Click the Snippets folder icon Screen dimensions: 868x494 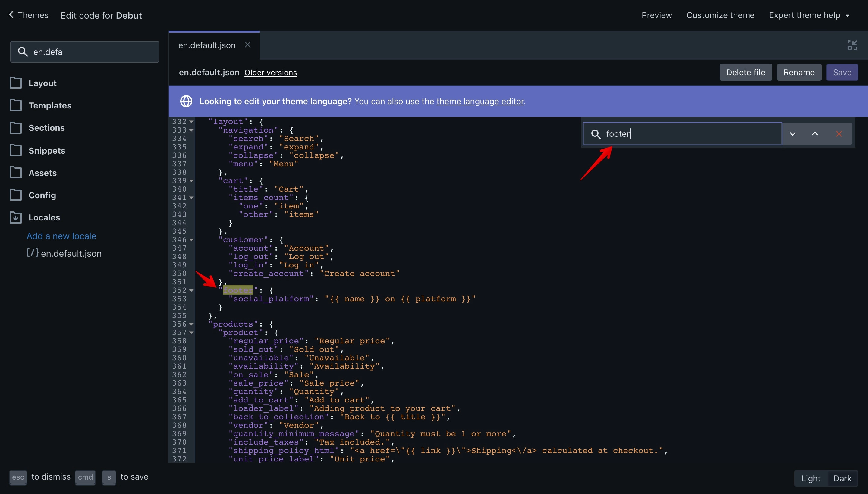pyautogui.click(x=16, y=150)
